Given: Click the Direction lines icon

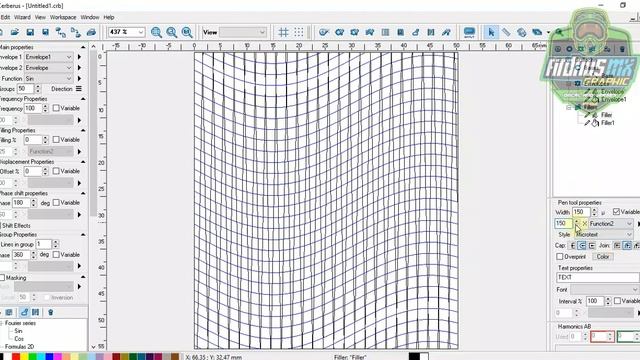Looking at the screenshot, I should pos(79,89).
